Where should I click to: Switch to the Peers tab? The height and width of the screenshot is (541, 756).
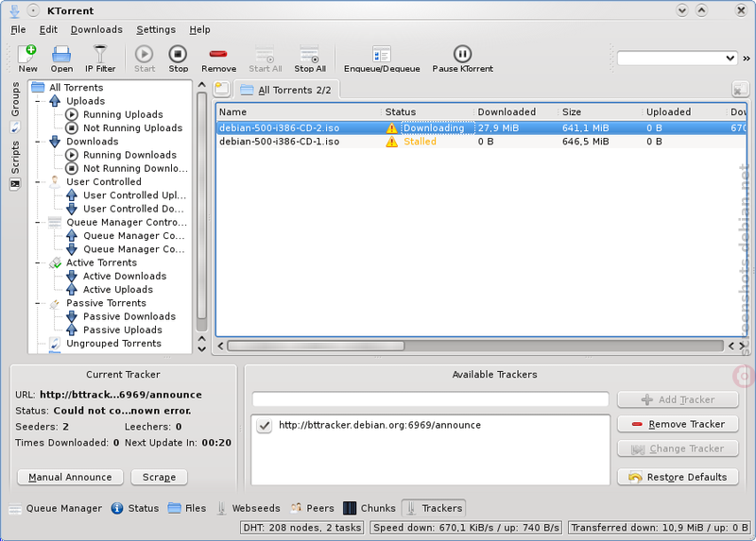312,508
